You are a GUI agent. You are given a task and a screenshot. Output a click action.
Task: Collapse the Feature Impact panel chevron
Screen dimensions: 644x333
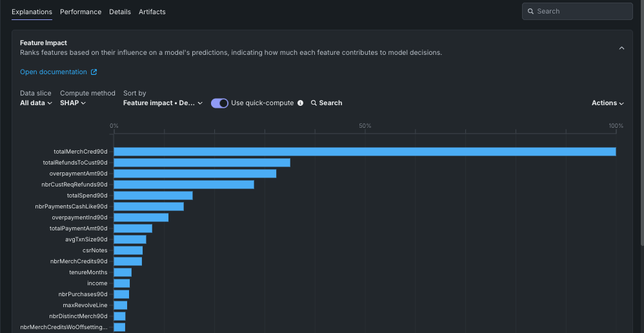pos(621,48)
